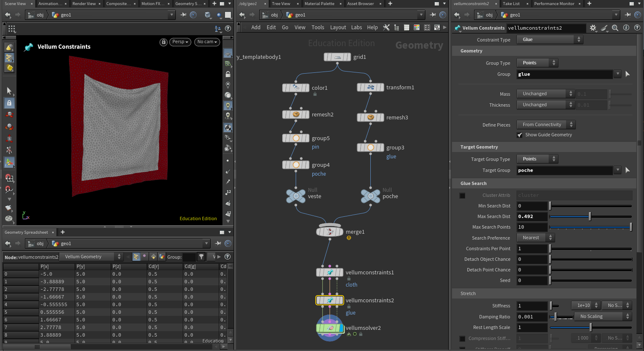The image size is (644, 351).
Task: Enable the Compression Stiffness checkbox
Action: 462,339
